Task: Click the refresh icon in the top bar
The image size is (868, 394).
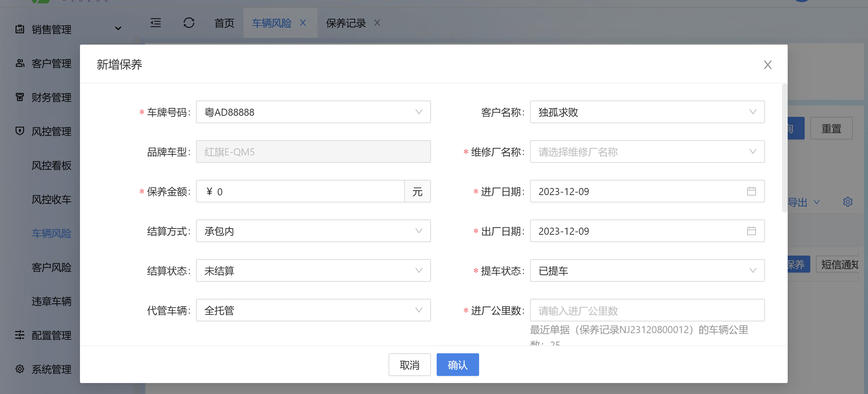Action: coord(189,23)
